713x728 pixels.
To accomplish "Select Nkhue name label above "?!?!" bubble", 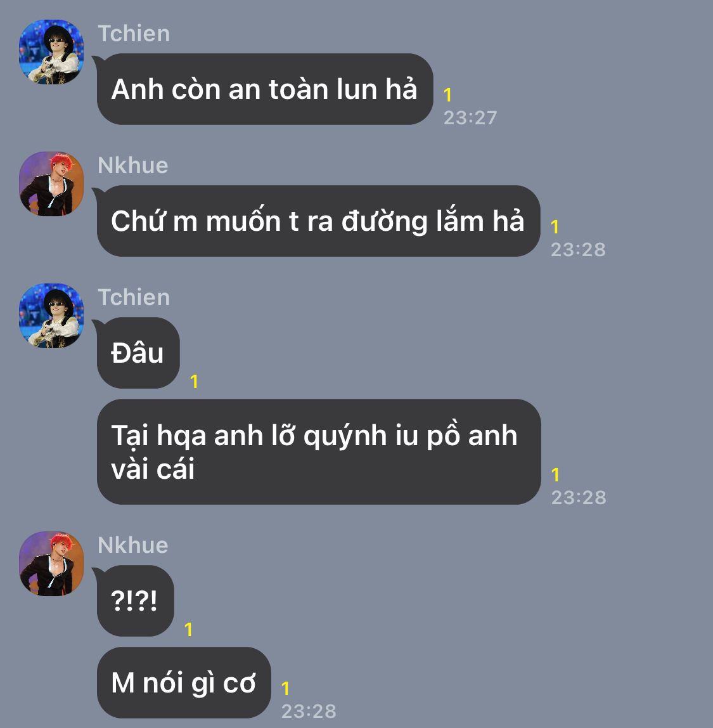I will [x=132, y=545].
